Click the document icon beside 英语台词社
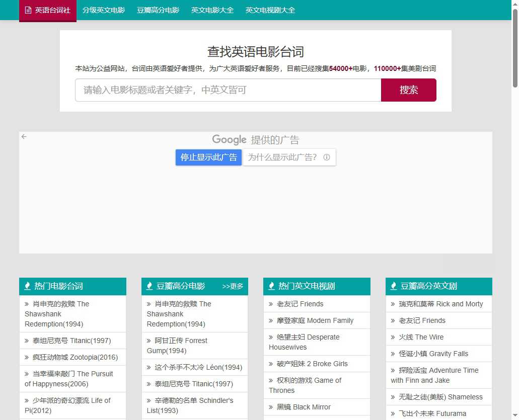Screen dimensions: 519x420 29,10
